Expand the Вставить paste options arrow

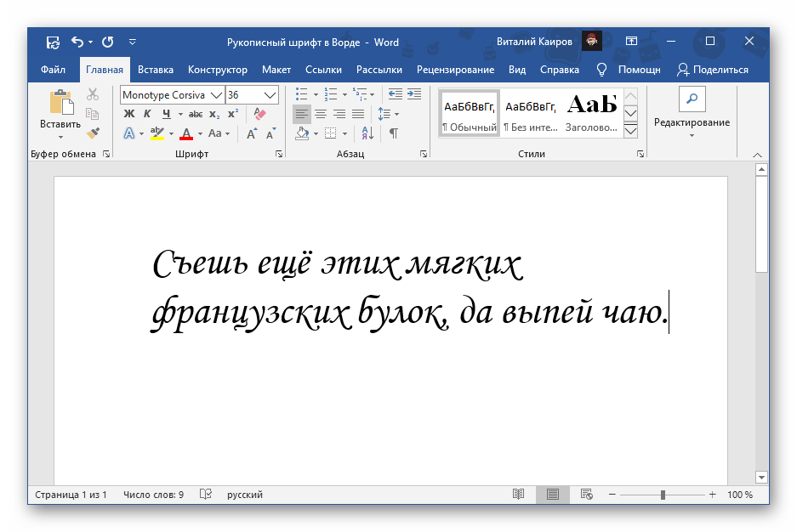(60, 138)
